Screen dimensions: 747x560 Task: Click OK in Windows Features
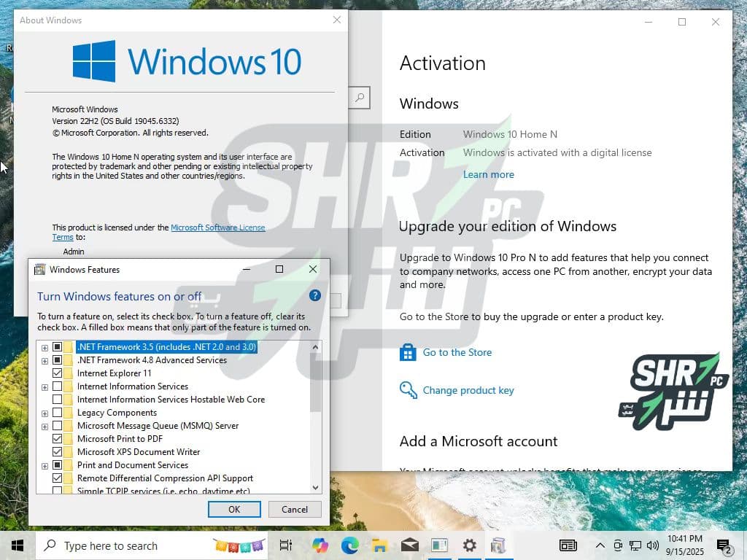click(x=234, y=509)
